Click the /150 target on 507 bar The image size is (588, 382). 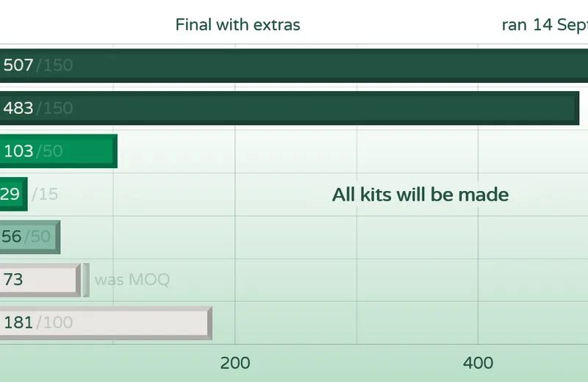[54, 65]
